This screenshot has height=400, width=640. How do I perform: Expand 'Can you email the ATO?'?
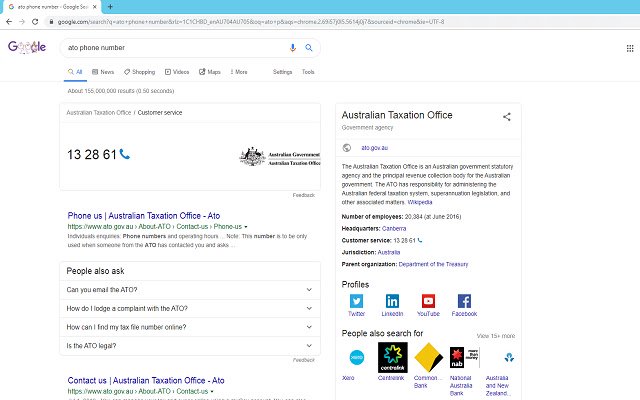point(190,290)
